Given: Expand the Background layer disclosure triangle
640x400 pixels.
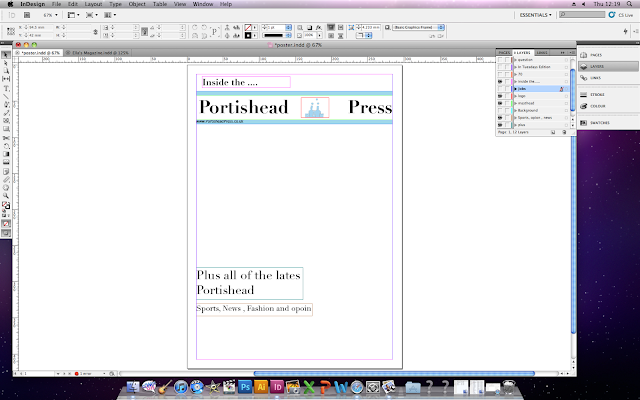Looking at the screenshot, I should (516, 111).
